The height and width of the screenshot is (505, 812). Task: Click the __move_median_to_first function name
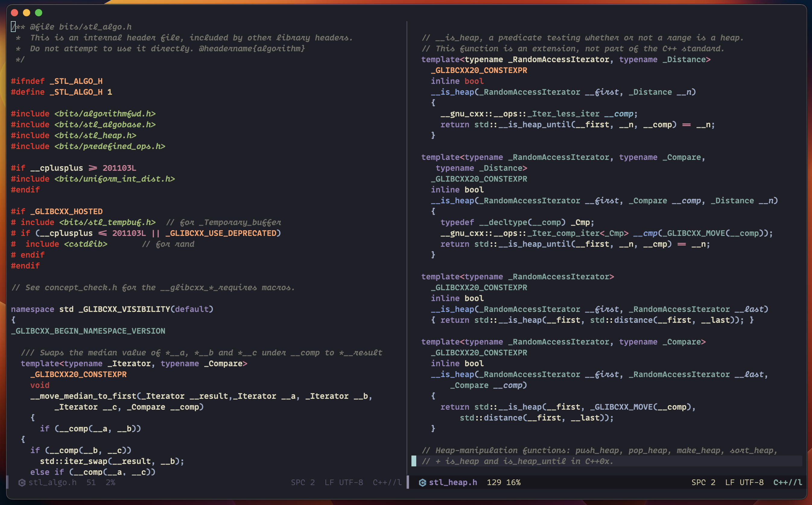pyautogui.click(x=83, y=396)
